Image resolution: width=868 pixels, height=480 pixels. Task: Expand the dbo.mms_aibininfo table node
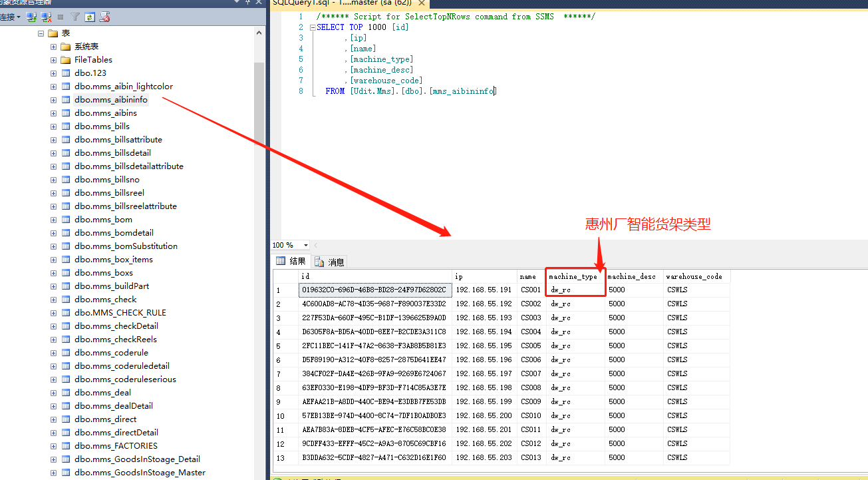(54, 100)
